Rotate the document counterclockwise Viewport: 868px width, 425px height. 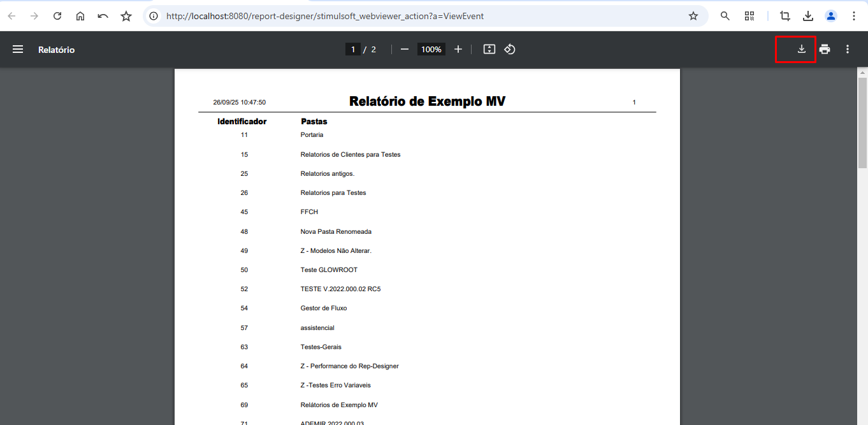510,49
